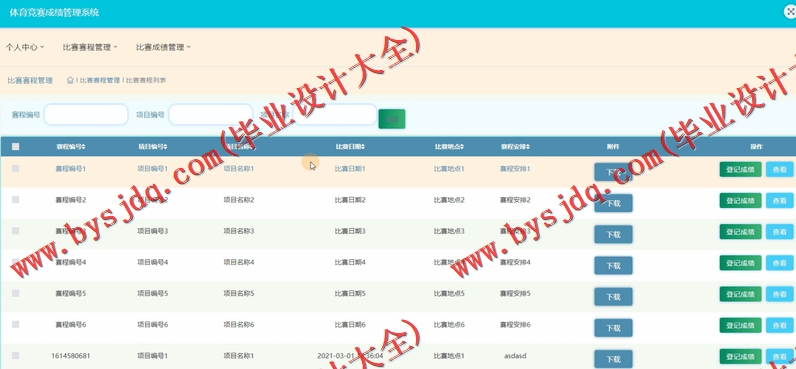Viewport: 796px width, 369px height.
Task: Click the 体育竞赛成绩管理系统 title
Action: [x=54, y=12]
